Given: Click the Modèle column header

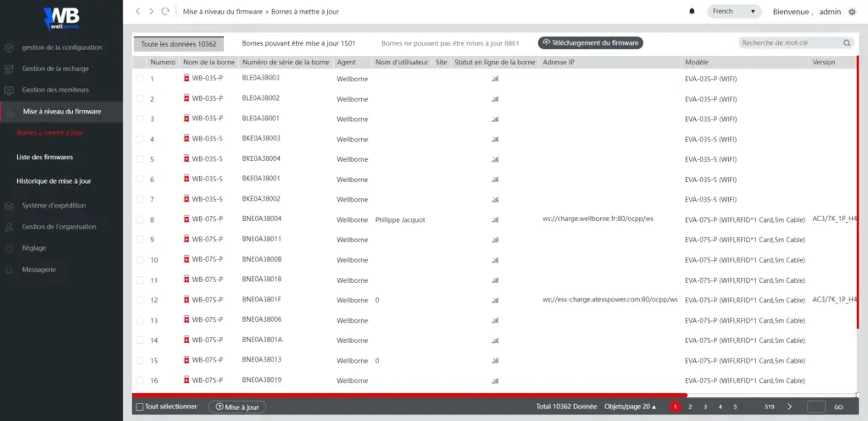Looking at the screenshot, I should (697, 63).
